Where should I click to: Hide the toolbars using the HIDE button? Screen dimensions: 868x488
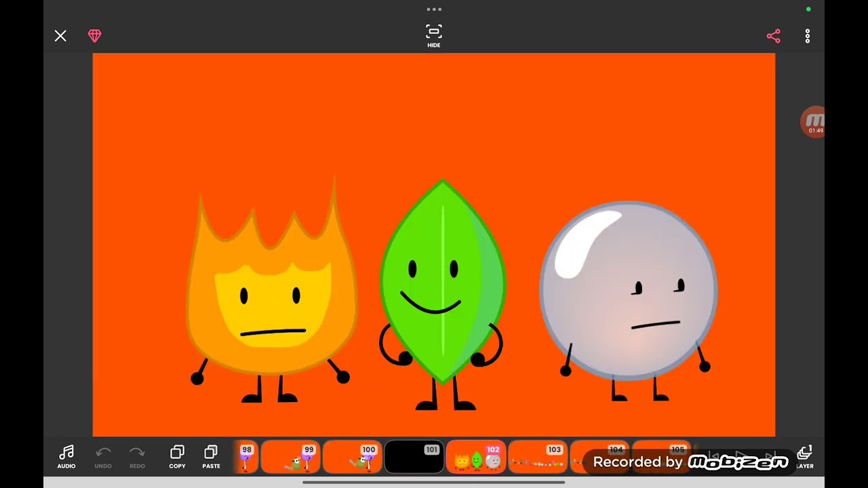tap(434, 36)
